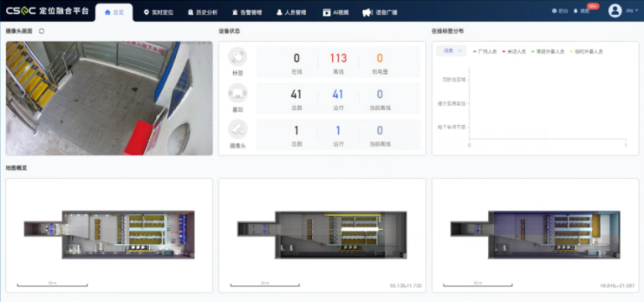The width and height of the screenshot is (644, 302).
Task: Click the blue base station running count 41
Action: [338, 95]
